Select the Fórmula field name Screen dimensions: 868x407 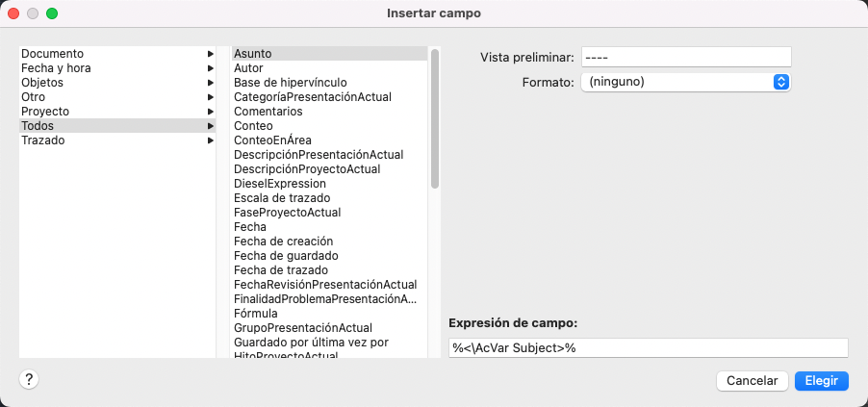click(x=256, y=314)
